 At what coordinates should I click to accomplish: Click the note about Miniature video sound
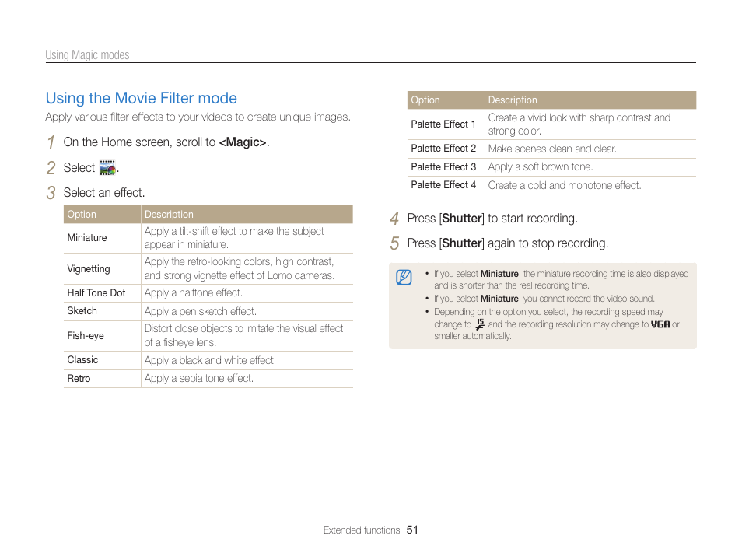(x=544, y=299)
